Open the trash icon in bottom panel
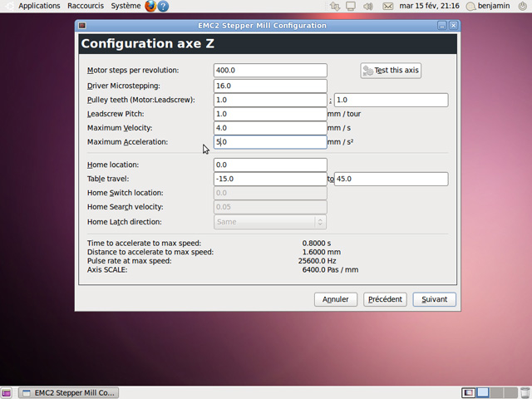The height and width of the screenshot is (399, 532). click(525, 392)
